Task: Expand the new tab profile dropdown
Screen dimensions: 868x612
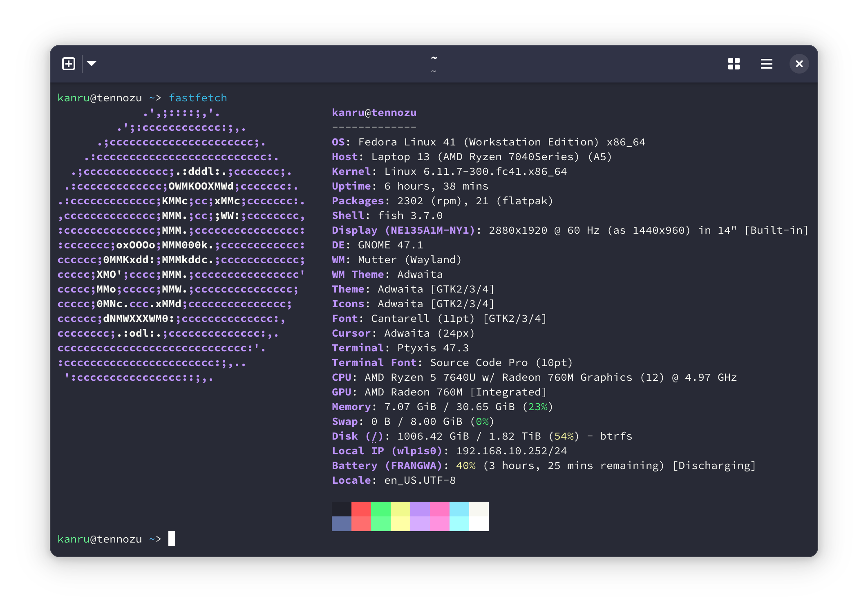Action: point(92,64)
